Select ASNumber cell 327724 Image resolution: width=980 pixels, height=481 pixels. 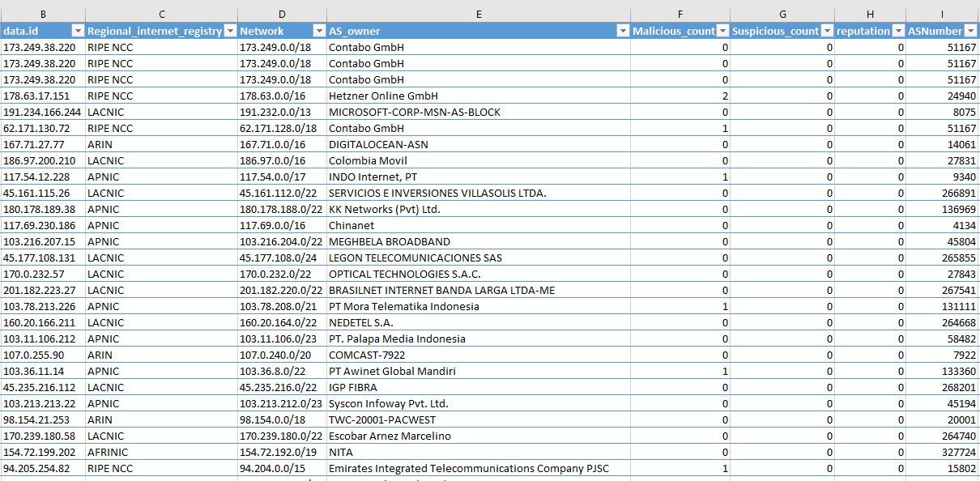943,452
